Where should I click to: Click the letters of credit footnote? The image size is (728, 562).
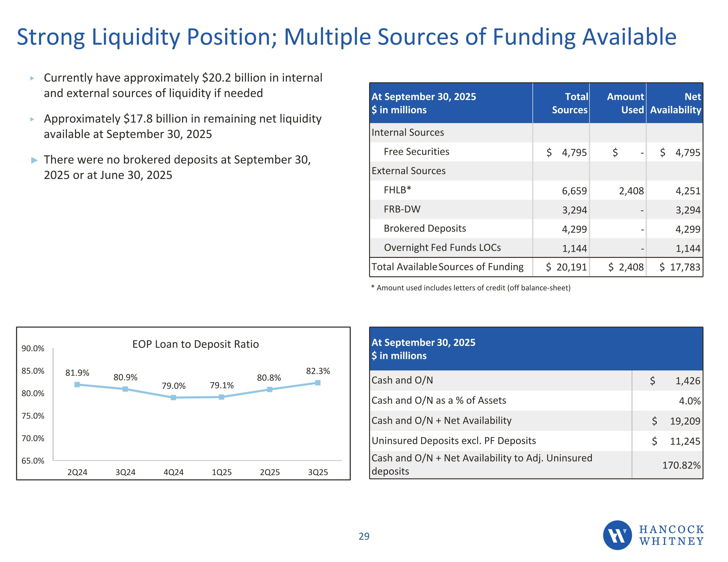click(471, 288)
